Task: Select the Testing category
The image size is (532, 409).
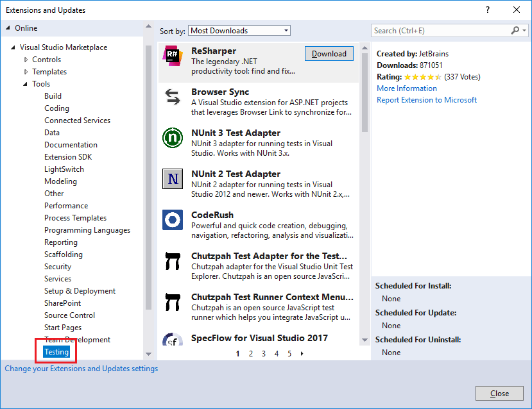Action: tap(55, 351)
